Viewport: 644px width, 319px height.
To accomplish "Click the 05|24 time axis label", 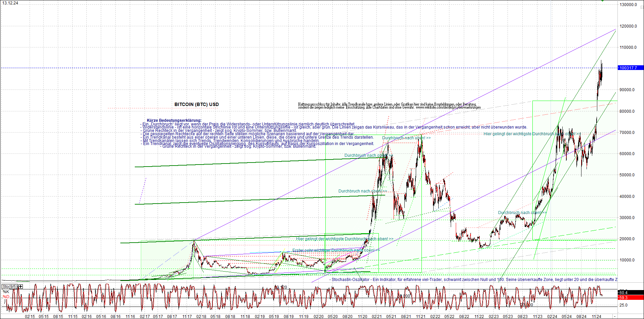I will (x=567, y=317).
